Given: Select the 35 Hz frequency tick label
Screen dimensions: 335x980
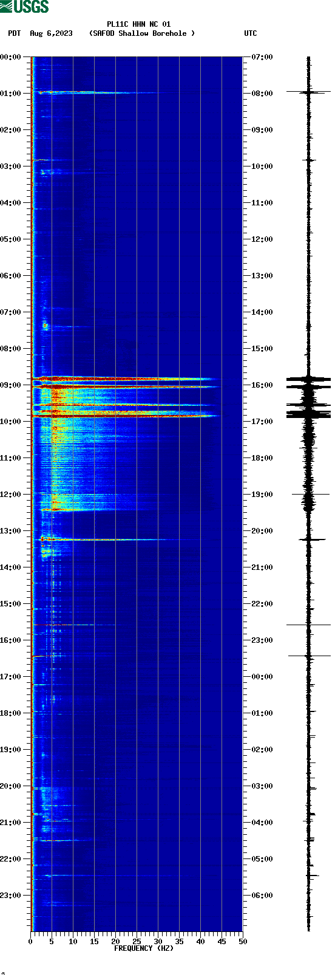Looking at the screenshot, I should 179,942.
